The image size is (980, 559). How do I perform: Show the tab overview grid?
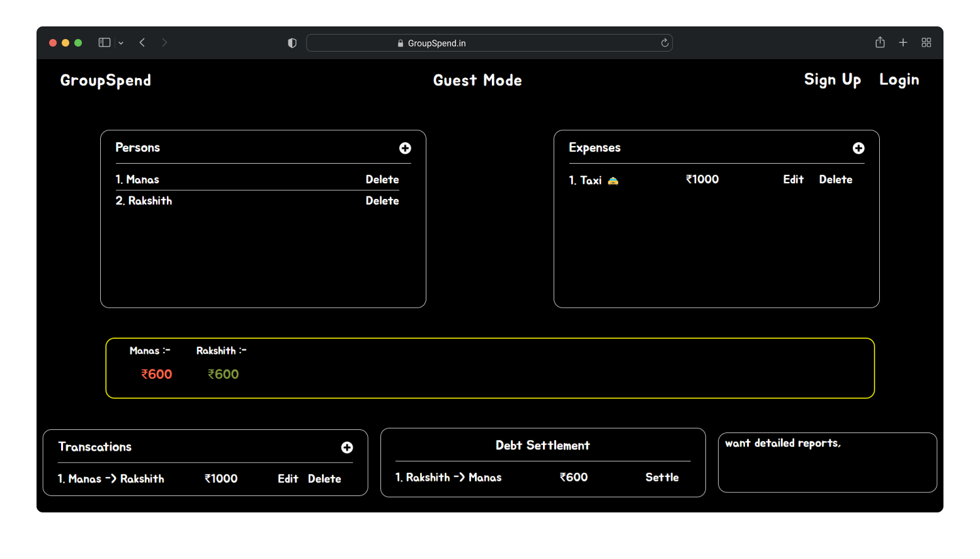pos(926,42)
